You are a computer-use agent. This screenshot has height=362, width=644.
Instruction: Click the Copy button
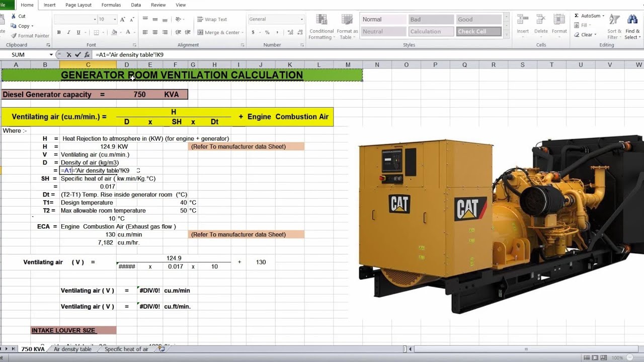(21, 26)
